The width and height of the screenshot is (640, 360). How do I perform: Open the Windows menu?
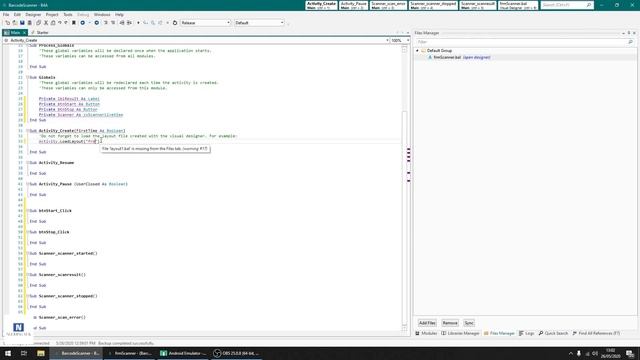102,15
